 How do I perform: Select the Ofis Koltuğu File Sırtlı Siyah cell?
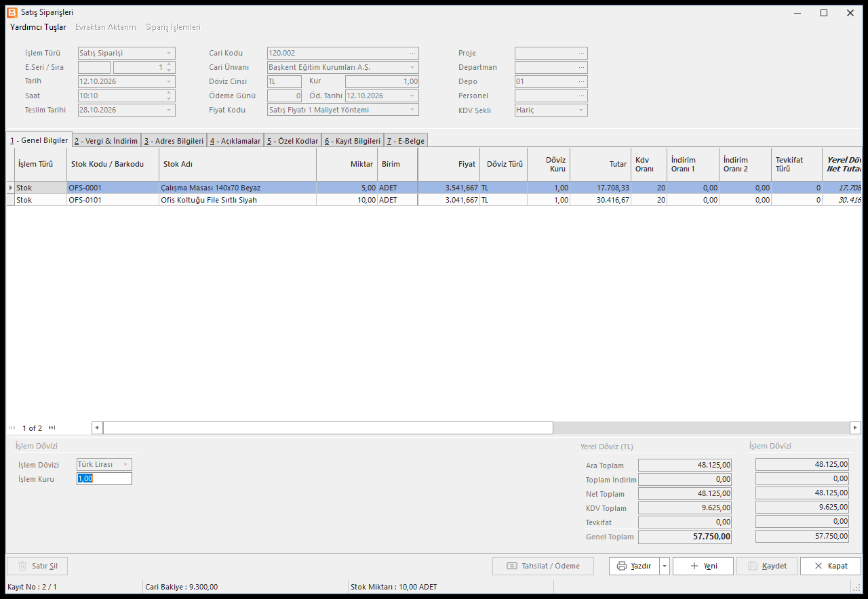[238, 200]
